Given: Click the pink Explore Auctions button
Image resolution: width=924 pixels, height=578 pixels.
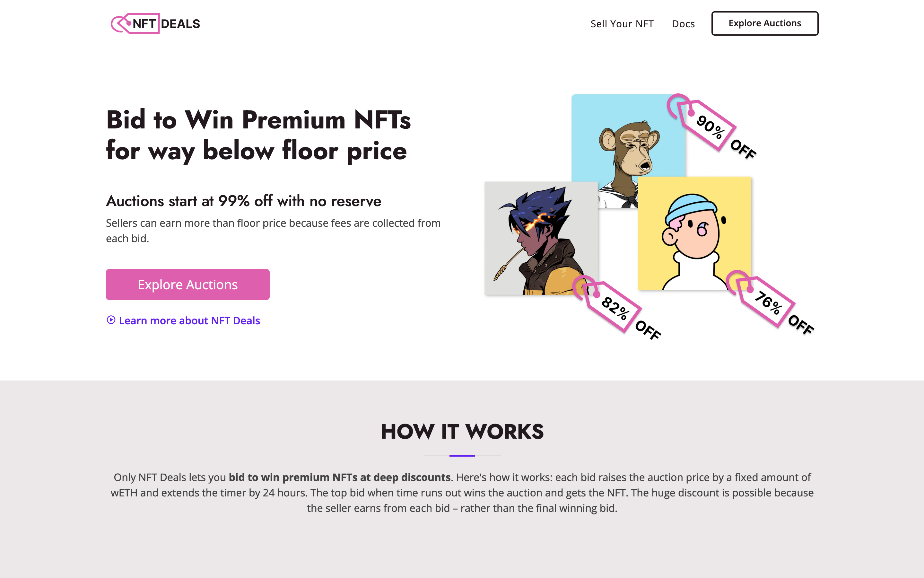Looking at the screenshot, I should pos(187,284).
